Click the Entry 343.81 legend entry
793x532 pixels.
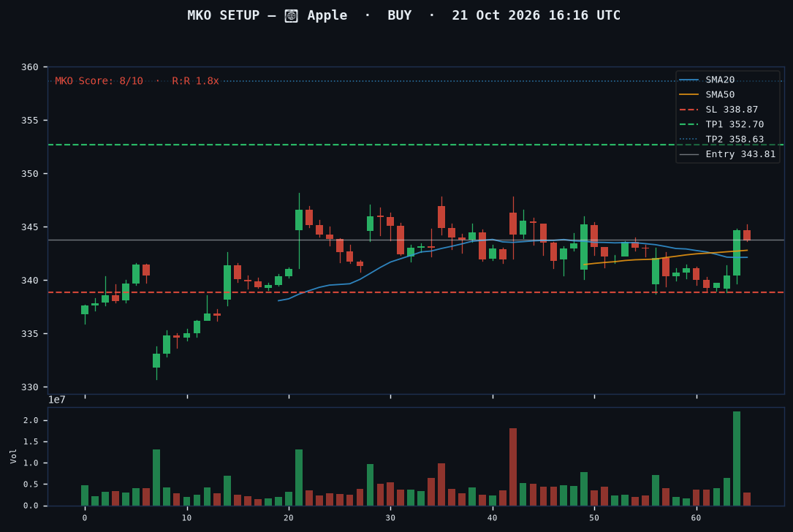[x=727, y=154]
